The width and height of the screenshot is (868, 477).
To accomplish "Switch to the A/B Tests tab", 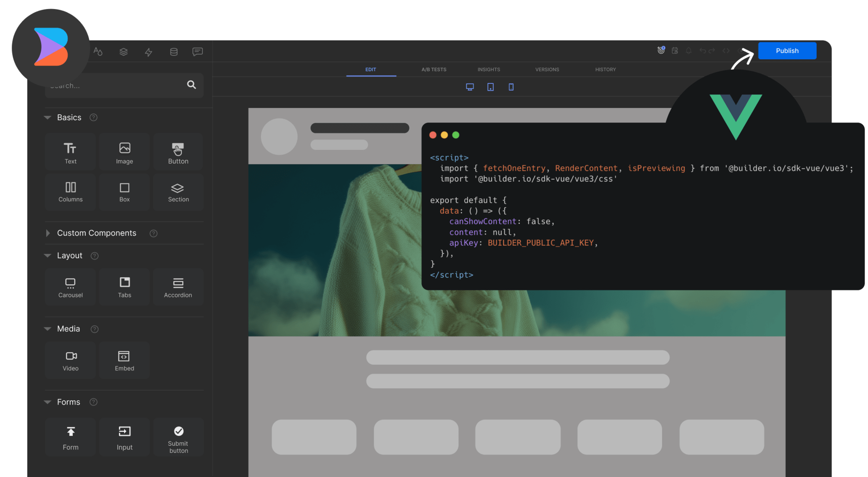I will (x=434, y=70).
